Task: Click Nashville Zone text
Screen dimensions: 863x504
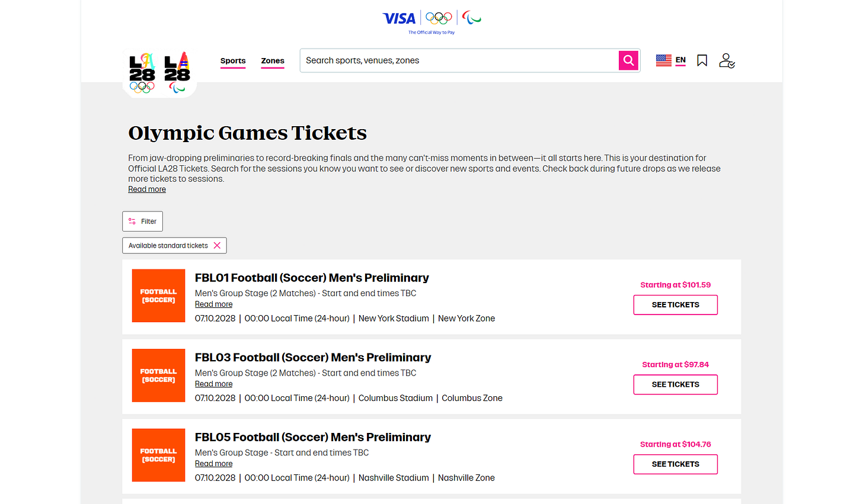Action: (466, 478)
